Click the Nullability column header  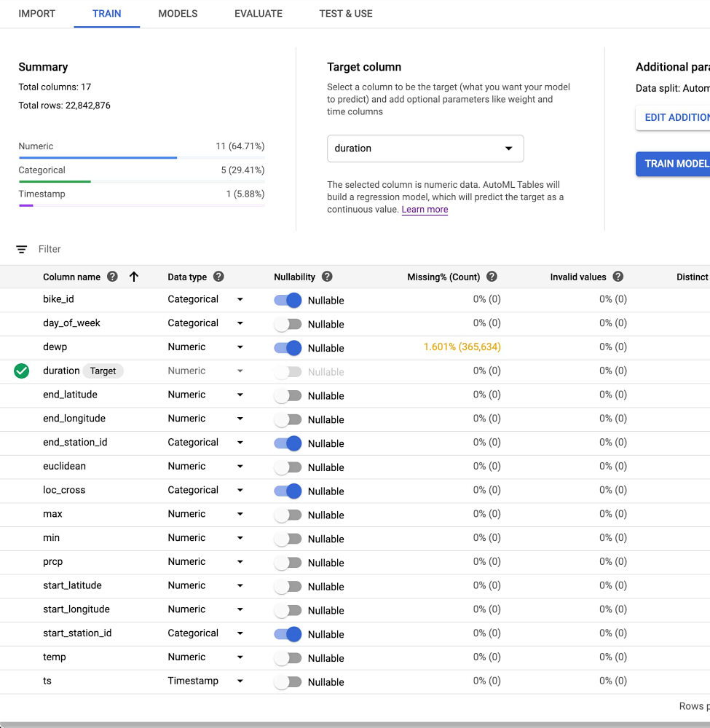294,277
